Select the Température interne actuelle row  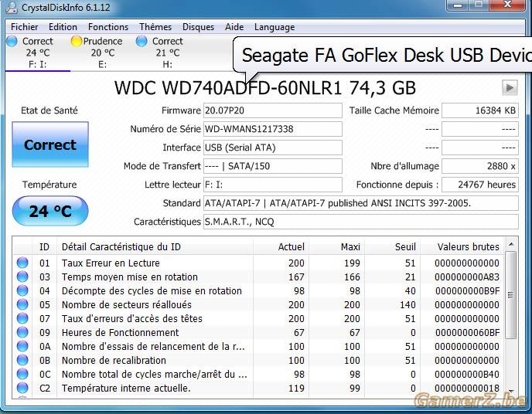click(258, 388)
